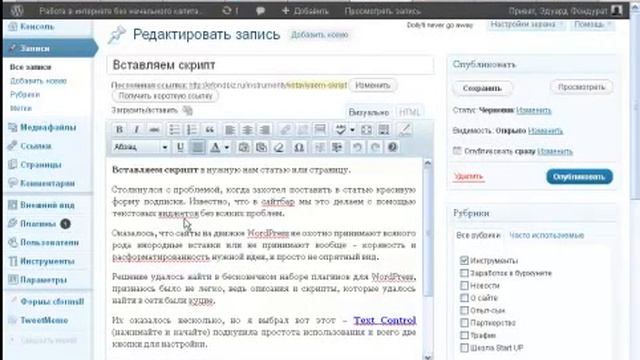Align text center
The image size is (640, 360).
247,130
